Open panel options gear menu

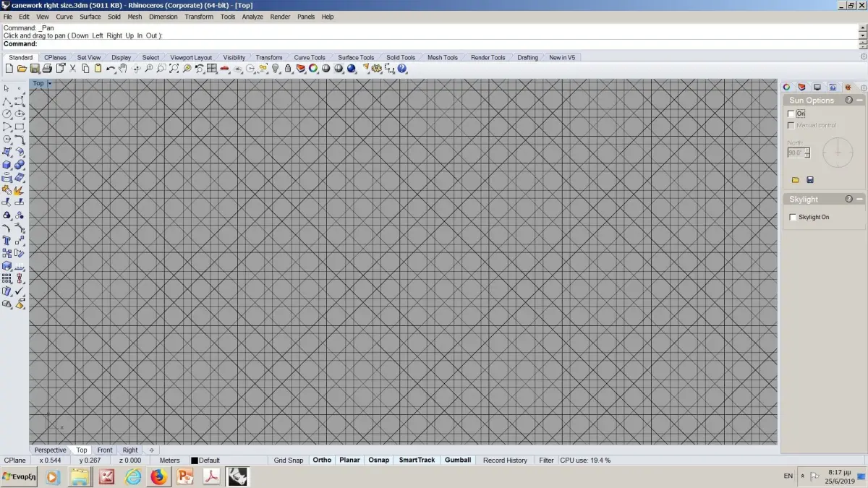tap(863, 87)
